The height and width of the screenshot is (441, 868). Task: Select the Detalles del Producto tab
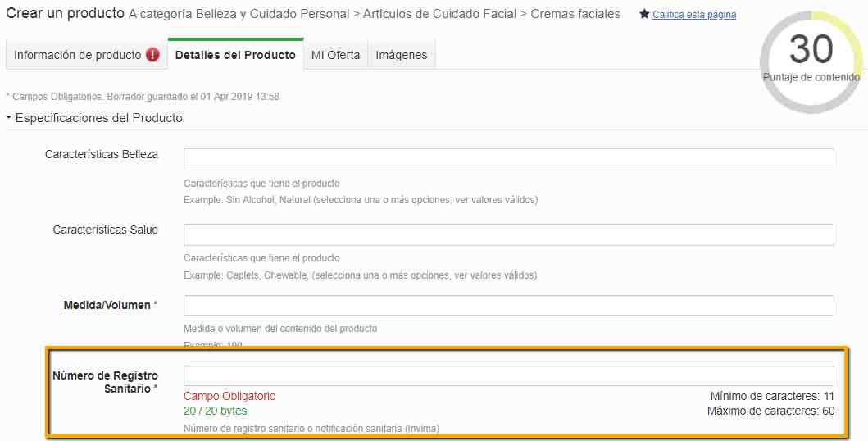coord(235,55)
